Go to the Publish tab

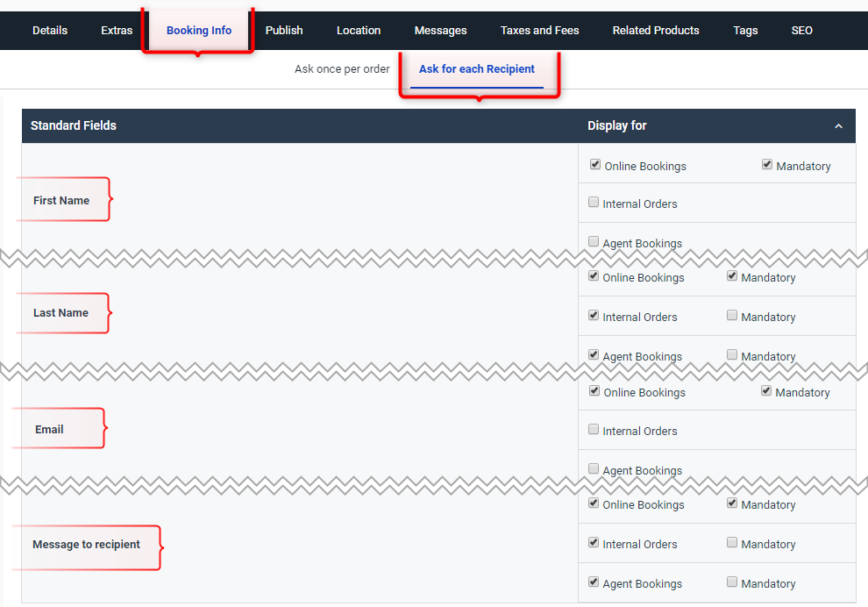tap(284, 31)
